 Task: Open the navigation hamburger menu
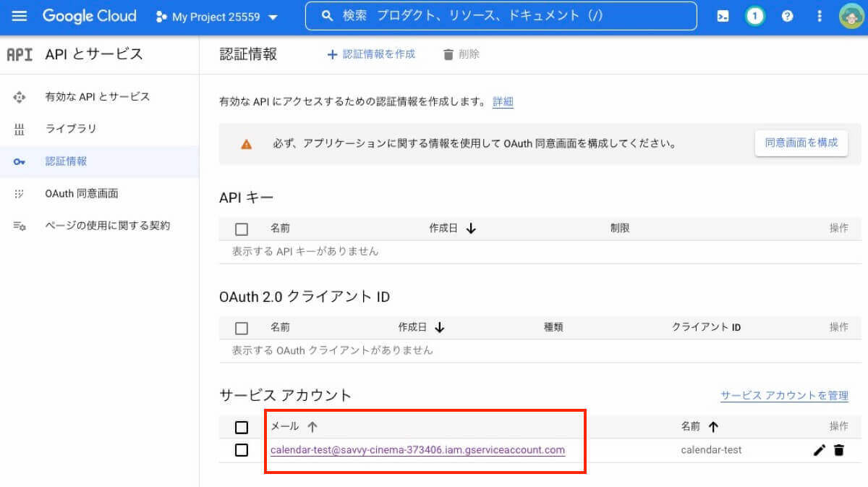click(20, 16)
